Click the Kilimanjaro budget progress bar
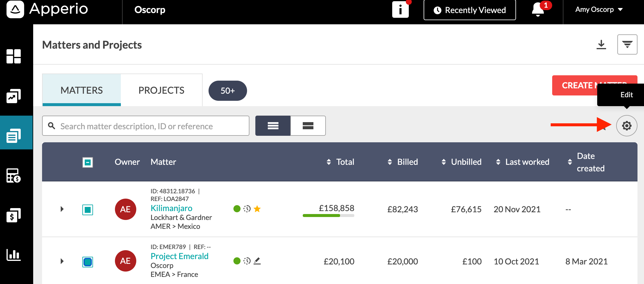Image resolution: width=644 pixels, height=284 pixels. coord(329,216)
